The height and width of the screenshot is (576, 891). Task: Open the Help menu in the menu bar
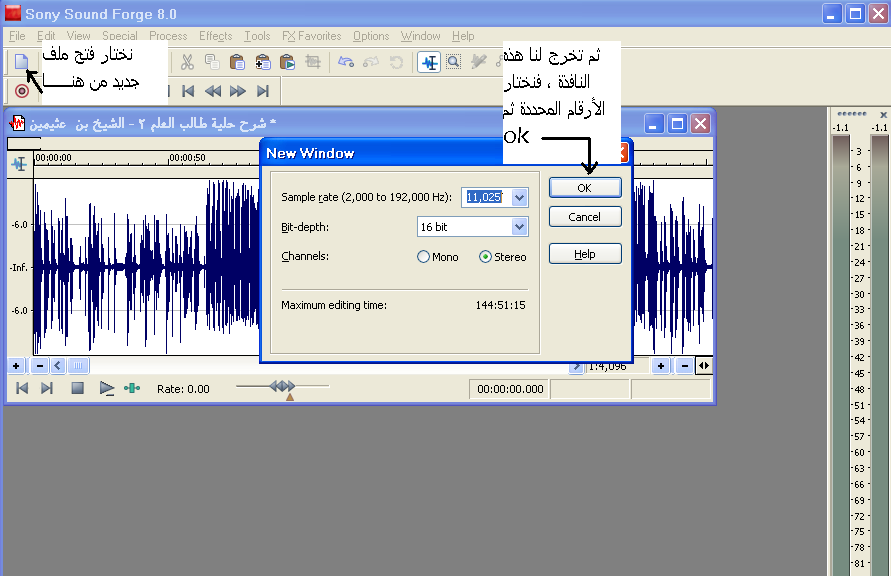pos(463,36)
